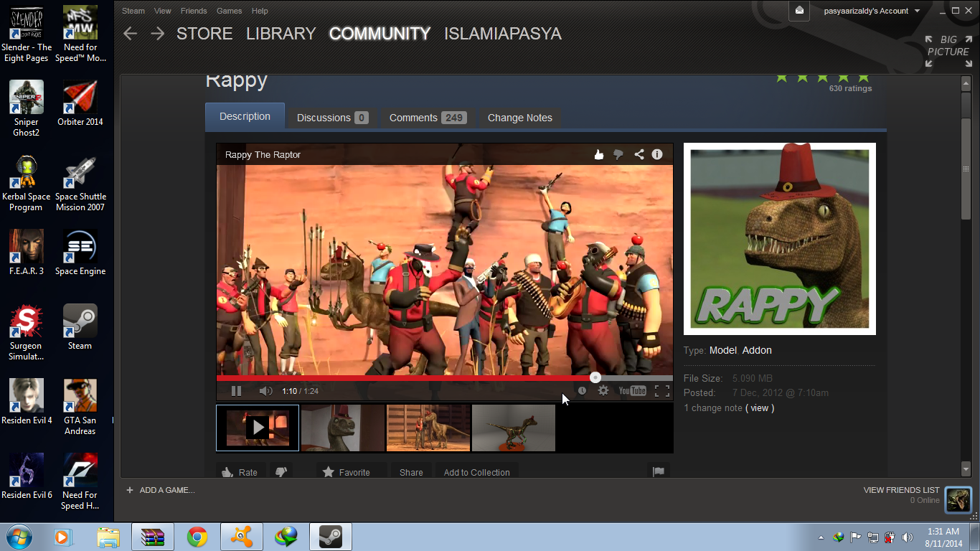This screenshot has width=980, height=551.
Task: Open Kerbal Space Program desktop shortcut
Action: (x=27, y=184)
